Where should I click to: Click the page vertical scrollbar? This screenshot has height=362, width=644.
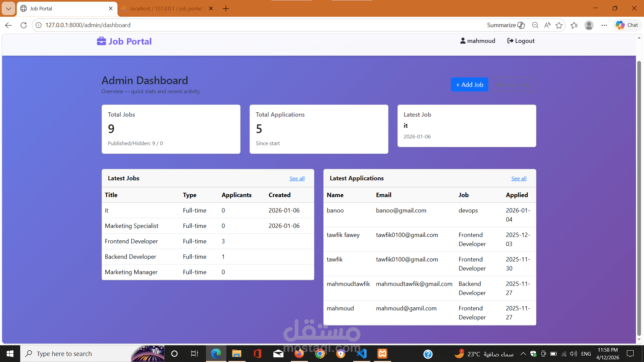click(x=639, y=198)
